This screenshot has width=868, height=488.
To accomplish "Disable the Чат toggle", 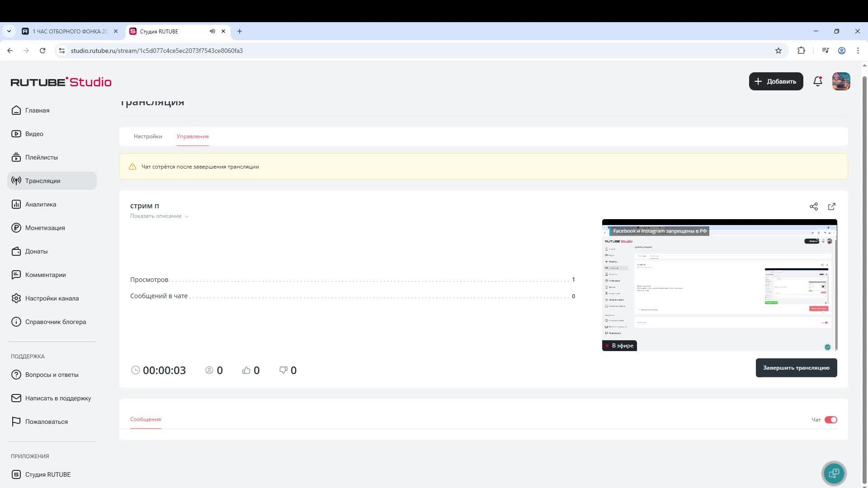I will (831, 420).
